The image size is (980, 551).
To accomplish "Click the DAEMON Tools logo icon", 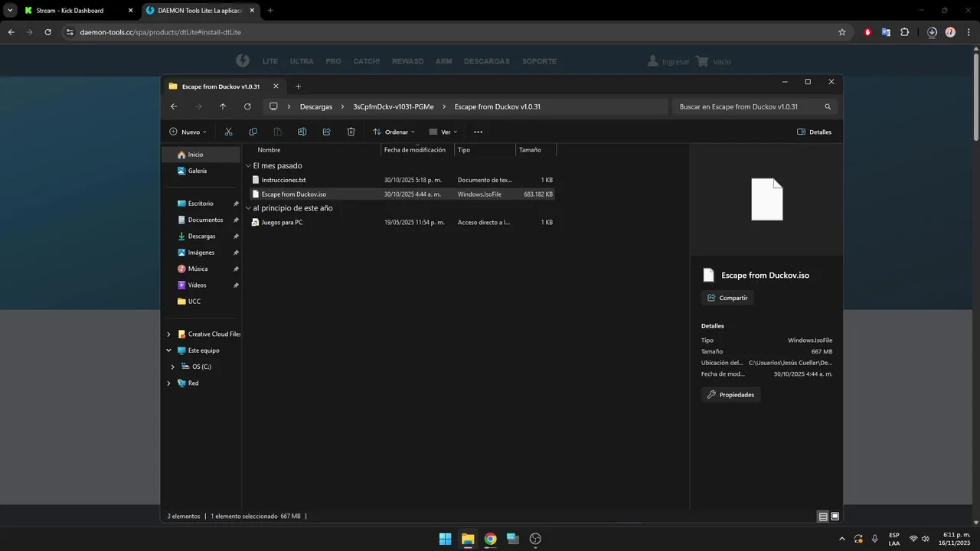I will pyautogui.click(x=242, y=60).
